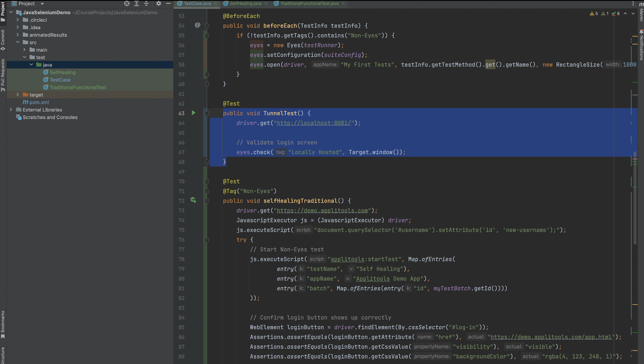Click the "Locally Hosted" string on line 67

(x=315, y=152)
